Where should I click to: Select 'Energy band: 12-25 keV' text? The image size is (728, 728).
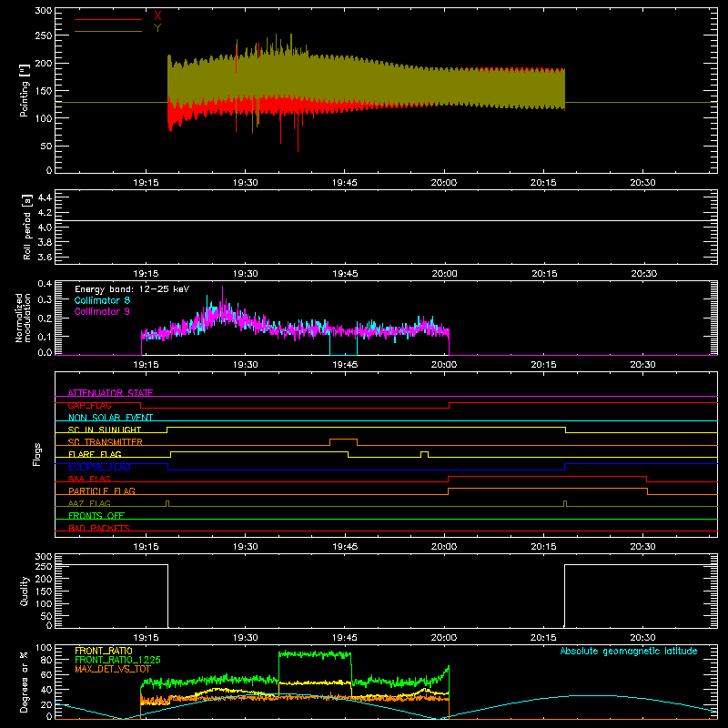[x=132, y=289]
